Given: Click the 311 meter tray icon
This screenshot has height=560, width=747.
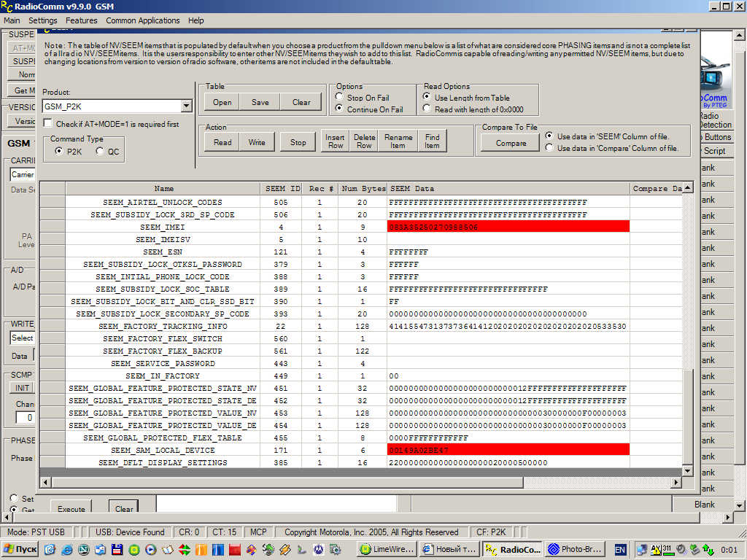Looking at the screenshot, I should (x=669, y=550).
